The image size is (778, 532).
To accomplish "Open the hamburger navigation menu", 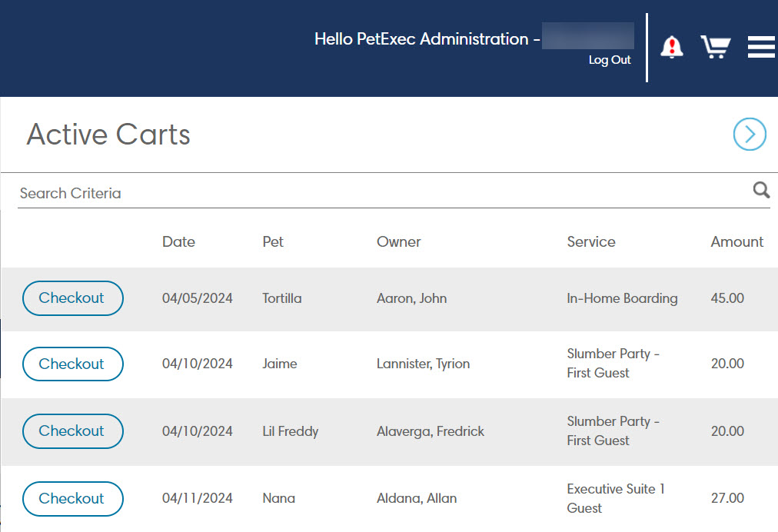I will click(761, 47).
